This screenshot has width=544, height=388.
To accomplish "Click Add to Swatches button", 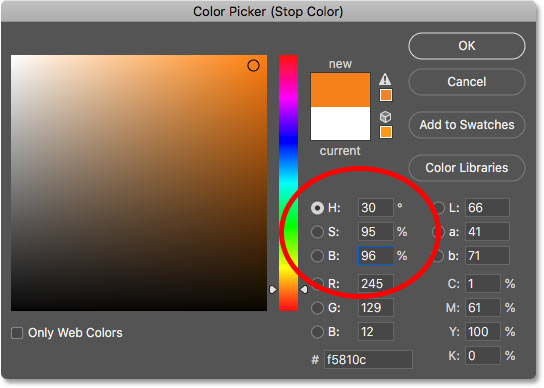I will coord(467,125).
